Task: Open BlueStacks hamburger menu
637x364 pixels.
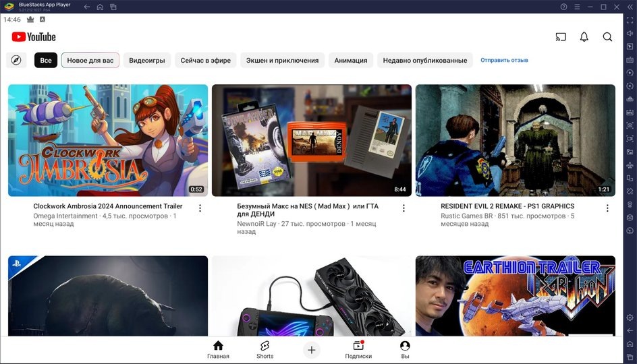Action: tap(577, 7)
